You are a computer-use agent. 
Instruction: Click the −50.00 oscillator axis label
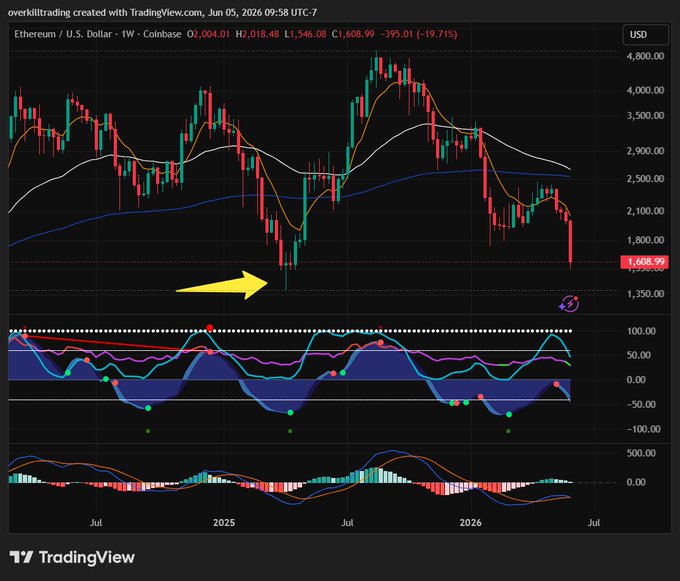pos(641,404)
